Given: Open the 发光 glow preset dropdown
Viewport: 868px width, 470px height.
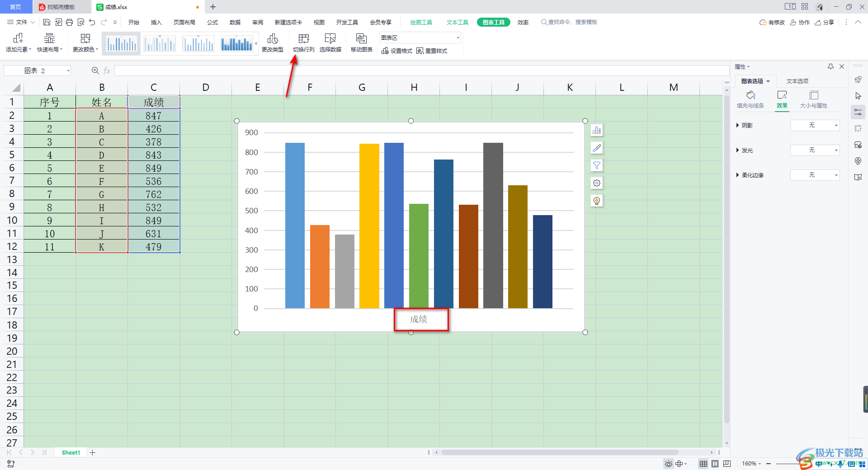Looking at the screenshot, I should [x=815, y=150].
